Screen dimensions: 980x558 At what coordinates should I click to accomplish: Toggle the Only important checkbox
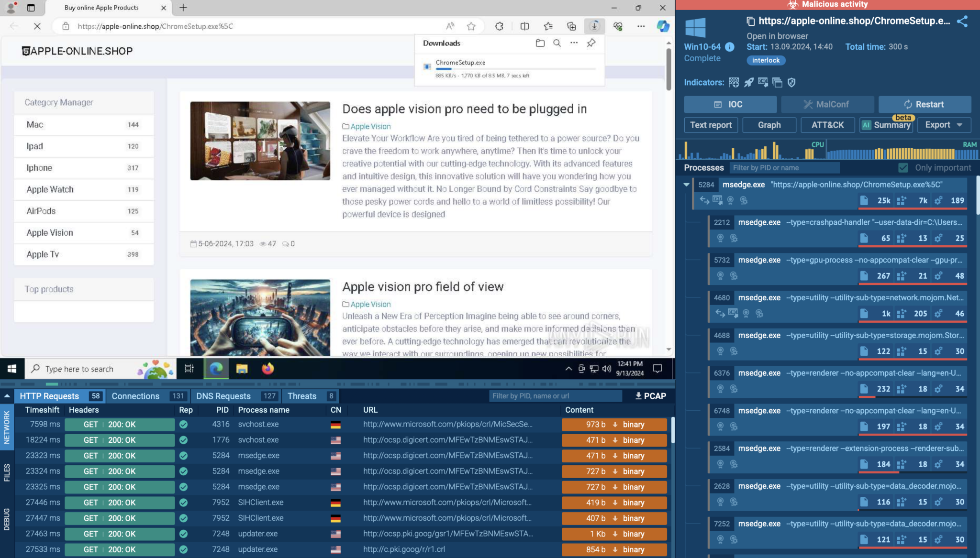point(903,168)
